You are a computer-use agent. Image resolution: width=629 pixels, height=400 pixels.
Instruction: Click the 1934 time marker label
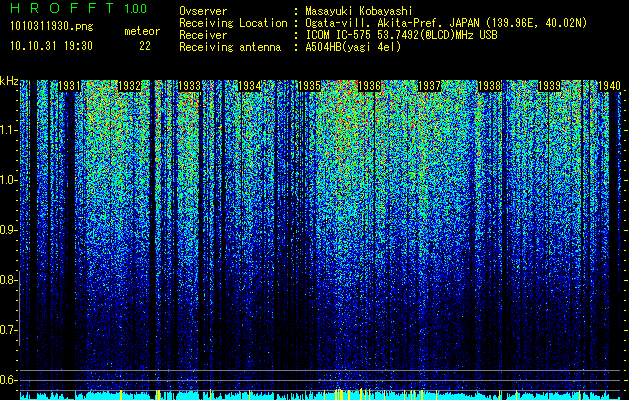point(250,86)
